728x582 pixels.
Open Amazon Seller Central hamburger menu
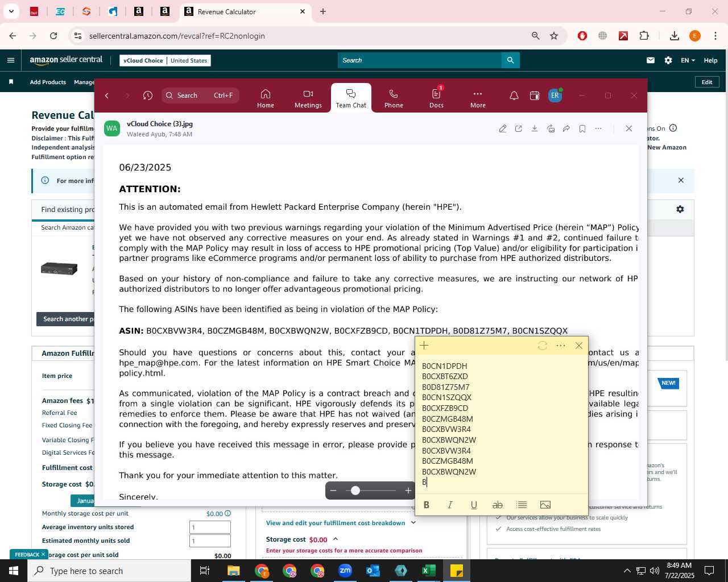pyautogui.click(x=11, y=60)
